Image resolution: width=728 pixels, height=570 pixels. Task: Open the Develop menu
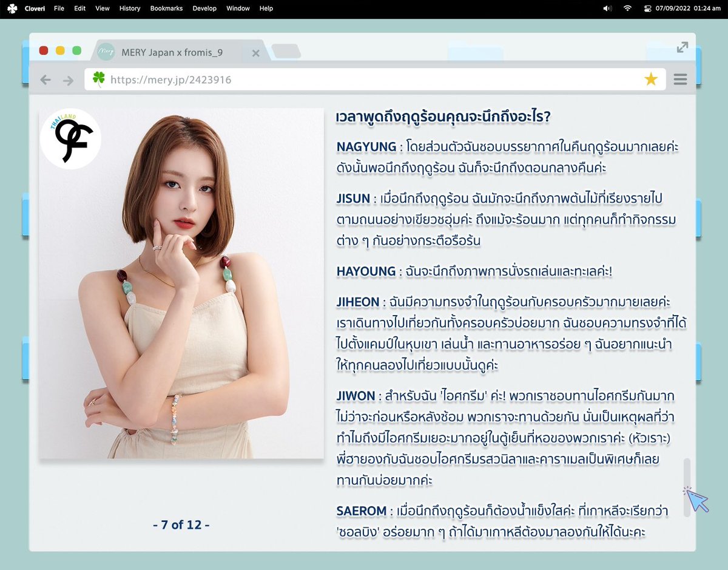[x=204, y=8]
